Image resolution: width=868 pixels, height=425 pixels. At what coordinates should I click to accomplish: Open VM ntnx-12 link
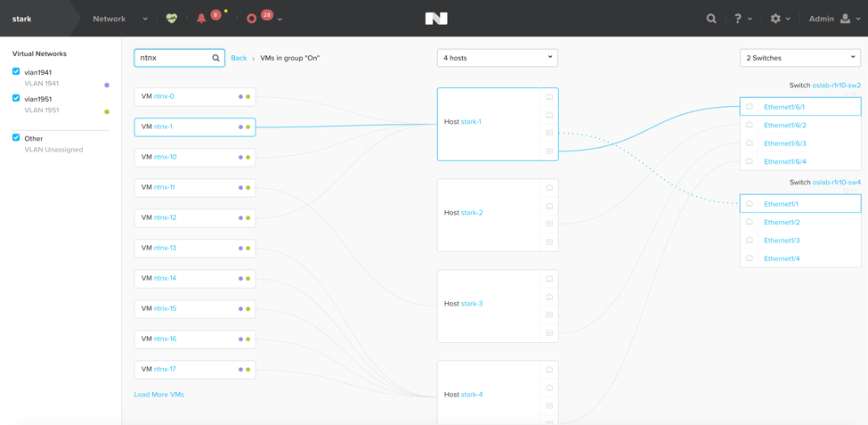point(165,217)
